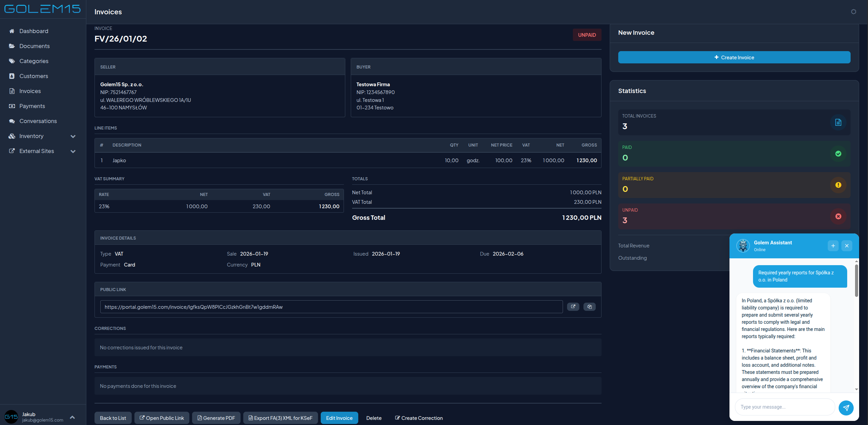The image size is (868, 425).
Task: Open the Jakub user menu chevron
Action: click(x=72, y=417)
